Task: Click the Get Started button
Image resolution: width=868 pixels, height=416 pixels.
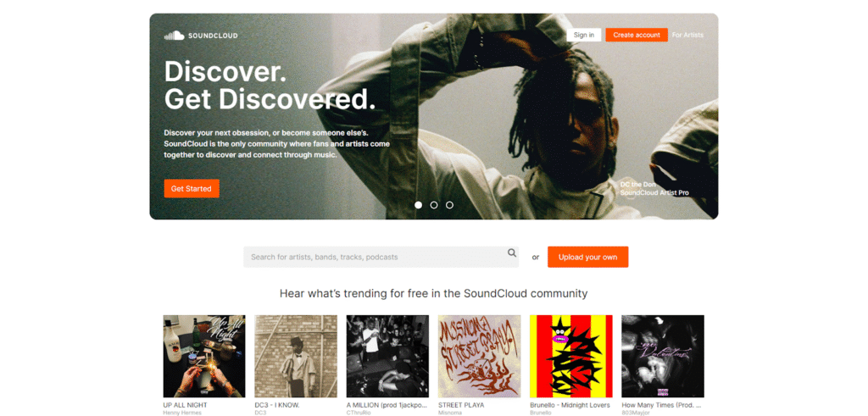Action: (x=192, y=189)
